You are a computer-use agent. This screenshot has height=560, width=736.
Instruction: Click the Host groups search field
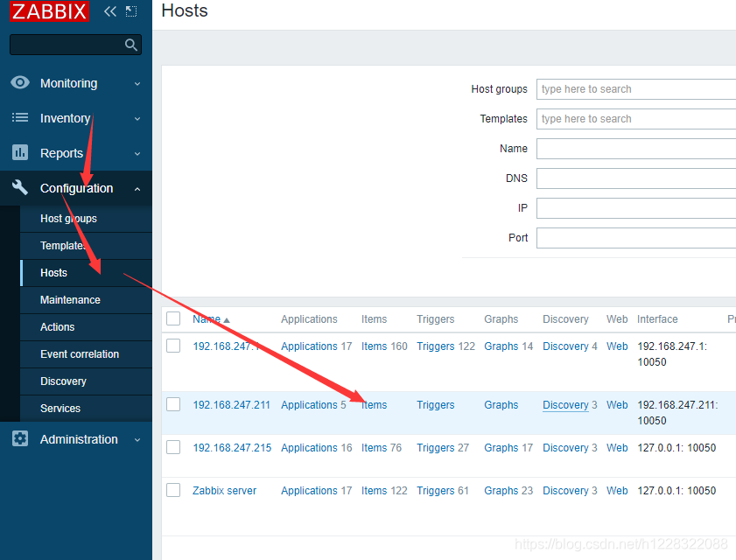636,89
